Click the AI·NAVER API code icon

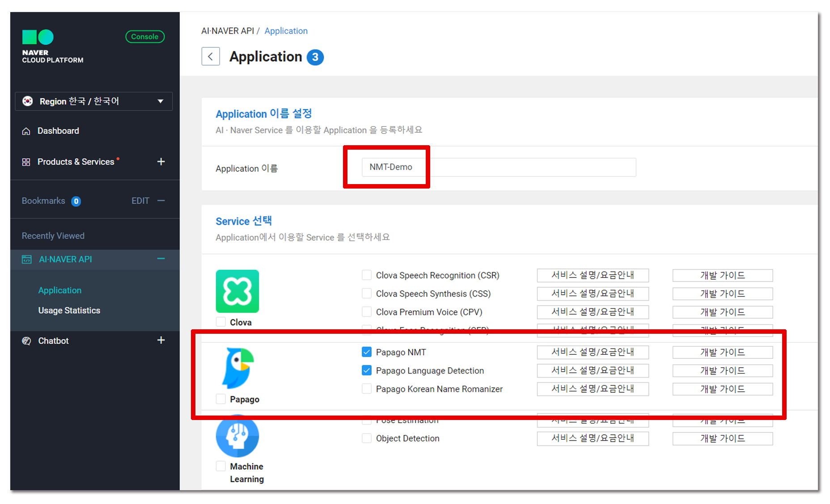pyautogui.click(x=27, y=260)
